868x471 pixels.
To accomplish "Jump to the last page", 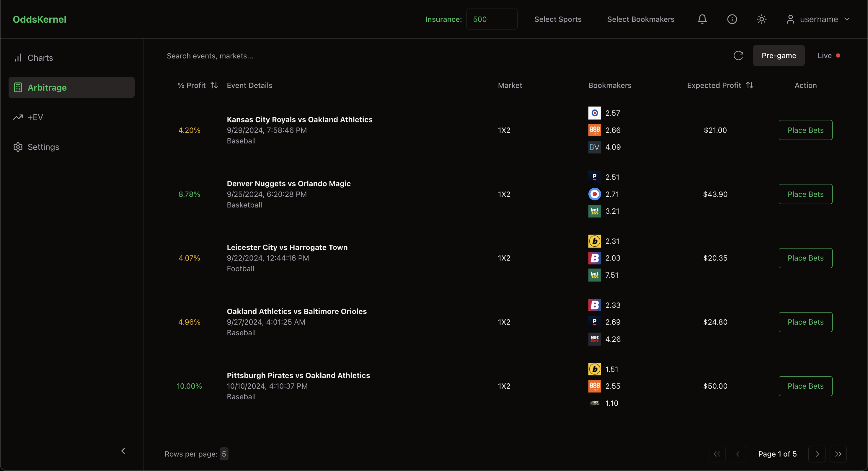I will (x=838, y=454).
